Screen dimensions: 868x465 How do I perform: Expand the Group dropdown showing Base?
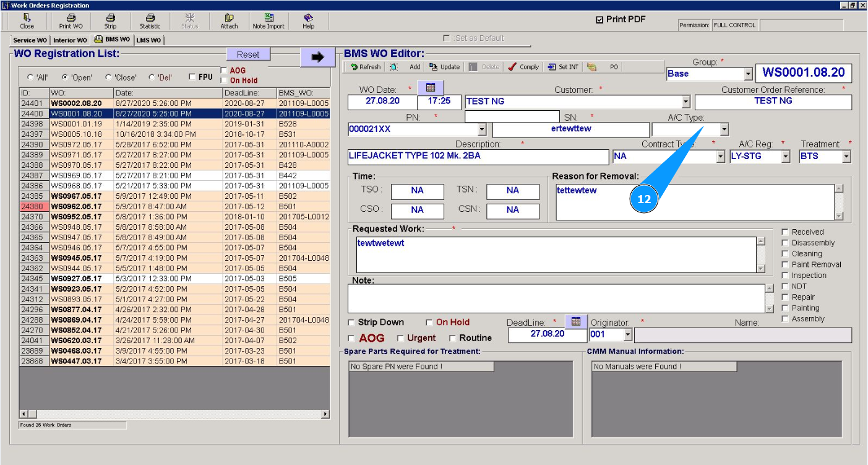(747, 74)
